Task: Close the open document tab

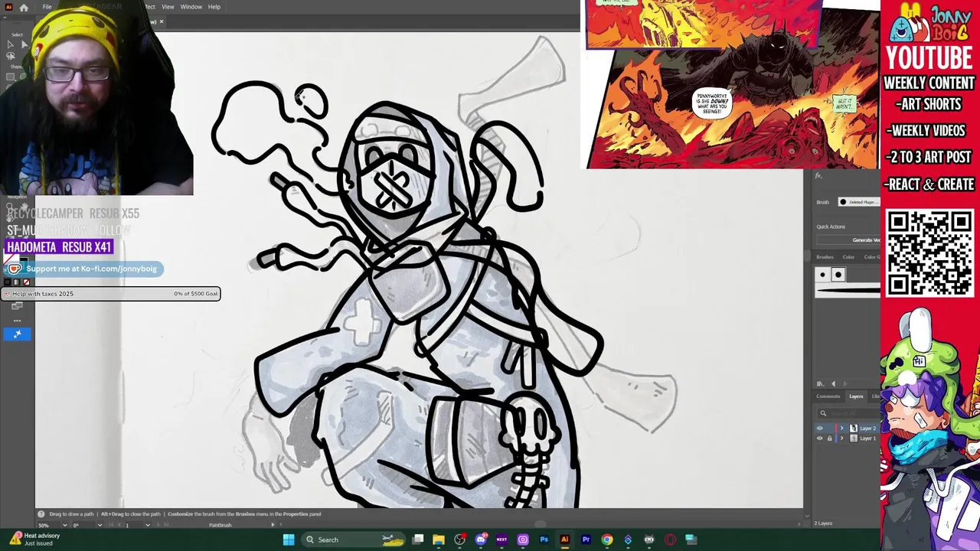Action: [x=161, y=22]
